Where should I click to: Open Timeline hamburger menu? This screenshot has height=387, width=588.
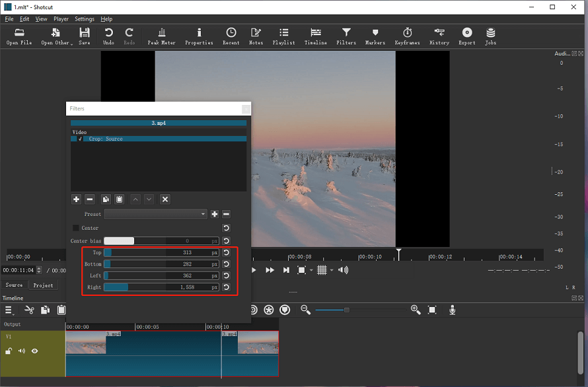pyautogui.click(x=9, y=310)
